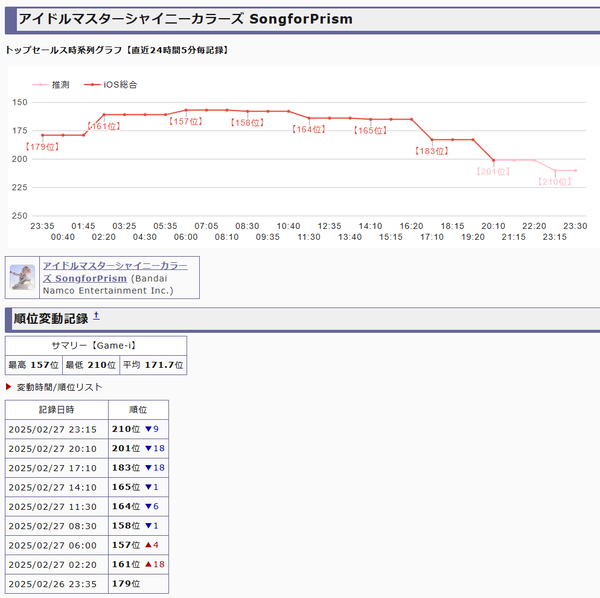This screenshot has height=598, width=600.
Task: Expand the 変動時間/順位リスト triangle
Action: 8,387
